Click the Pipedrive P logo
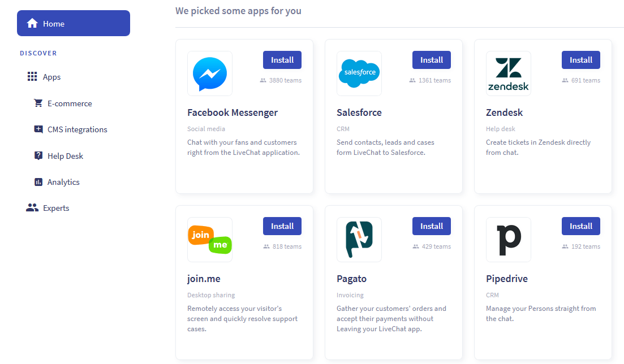This screenshot has width=624, height=364. coord(508,240)
